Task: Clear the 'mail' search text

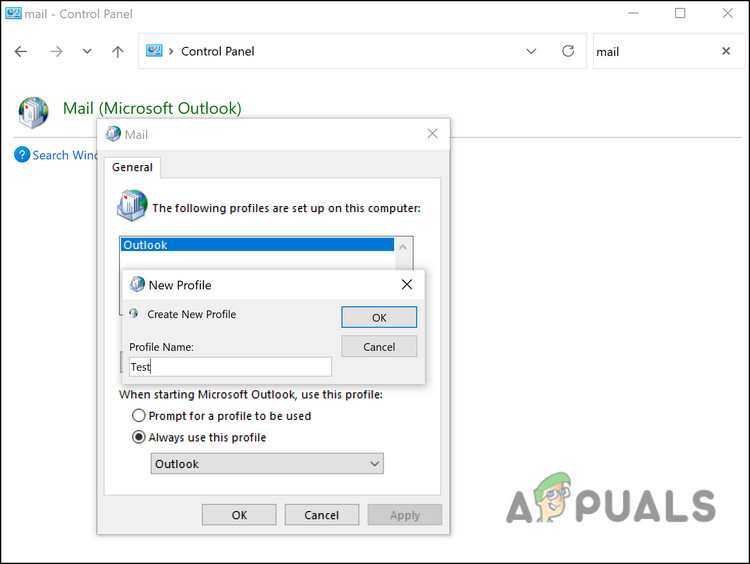Action: 726,51
